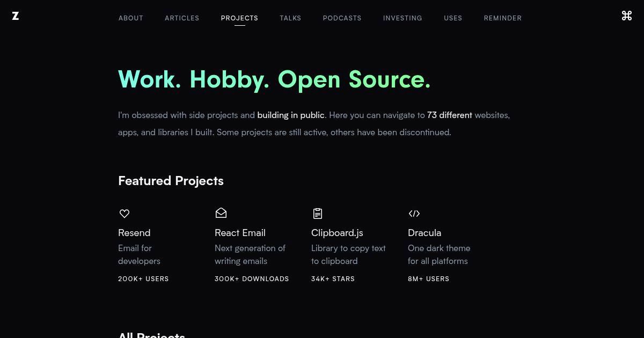Screen dimensions: 644x338
Task: Go to the ARTICLES section
Action: (182, 18)
